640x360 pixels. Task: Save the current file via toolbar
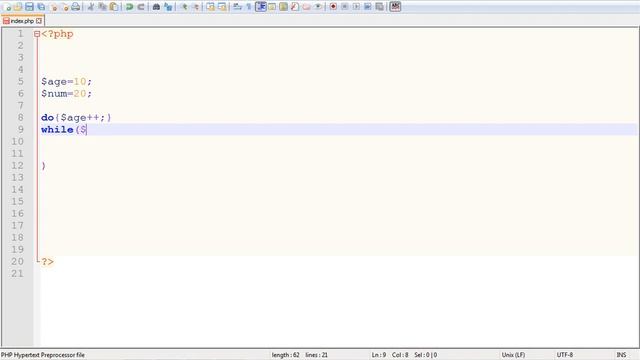click(x=29, y=7)
